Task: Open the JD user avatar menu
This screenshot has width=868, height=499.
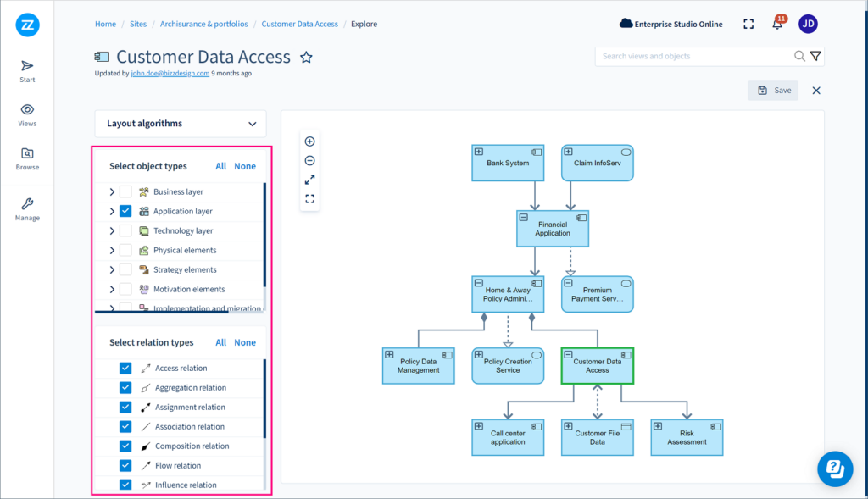Action: tap(808, 24)
